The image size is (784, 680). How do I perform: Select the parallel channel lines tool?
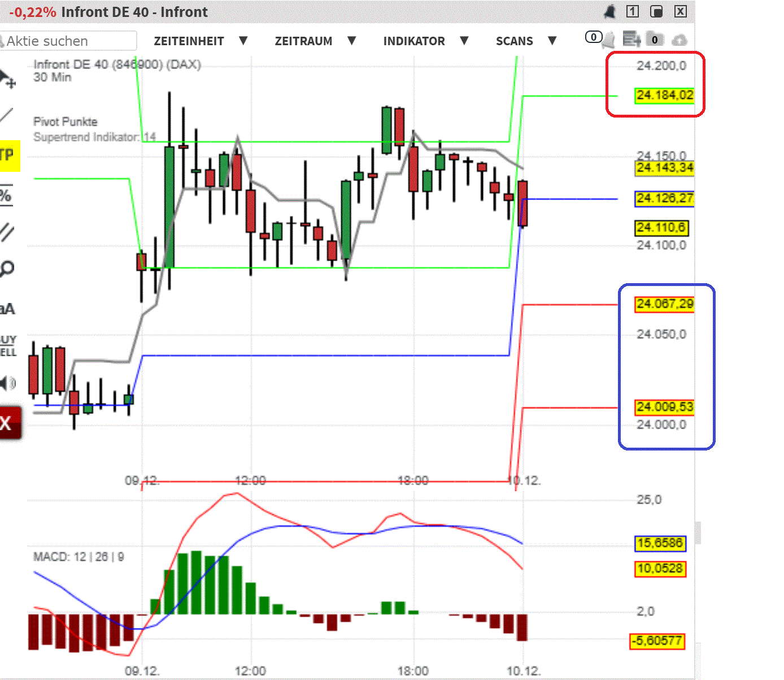(6, 232)
